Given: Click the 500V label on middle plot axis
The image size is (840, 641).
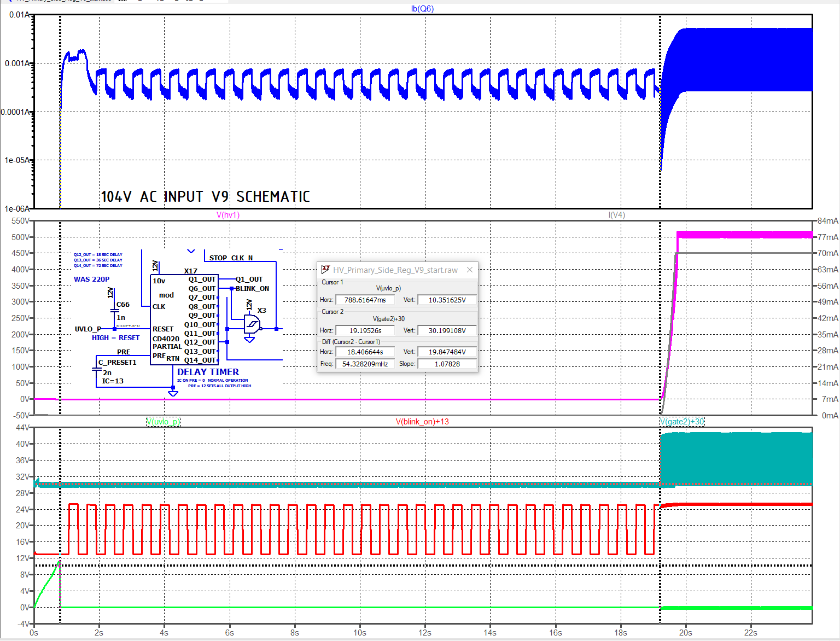Looking at the screenshot, I should point(20,237).
